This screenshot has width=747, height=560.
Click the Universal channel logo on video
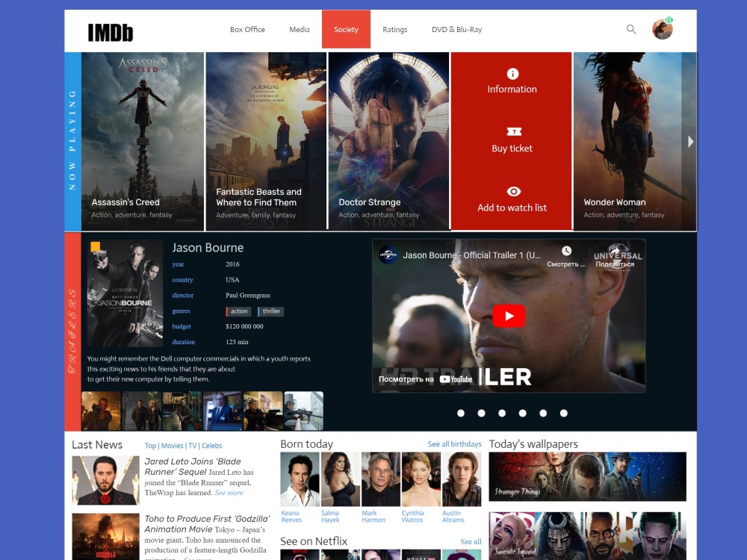click(388, 255)
